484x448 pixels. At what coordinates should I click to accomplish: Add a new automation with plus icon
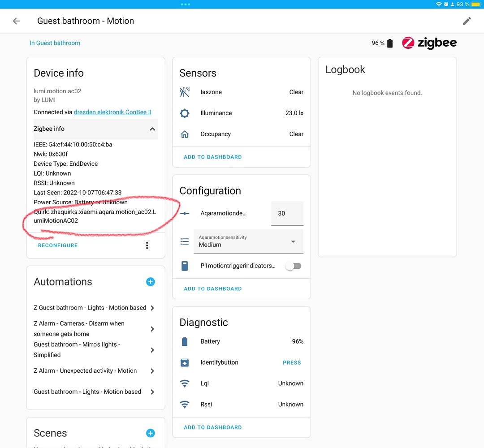[x=150, y=281]
